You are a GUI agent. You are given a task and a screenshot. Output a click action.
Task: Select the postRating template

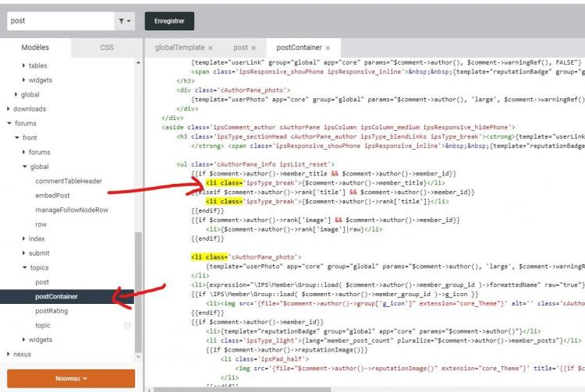click(x=51, y=311)
